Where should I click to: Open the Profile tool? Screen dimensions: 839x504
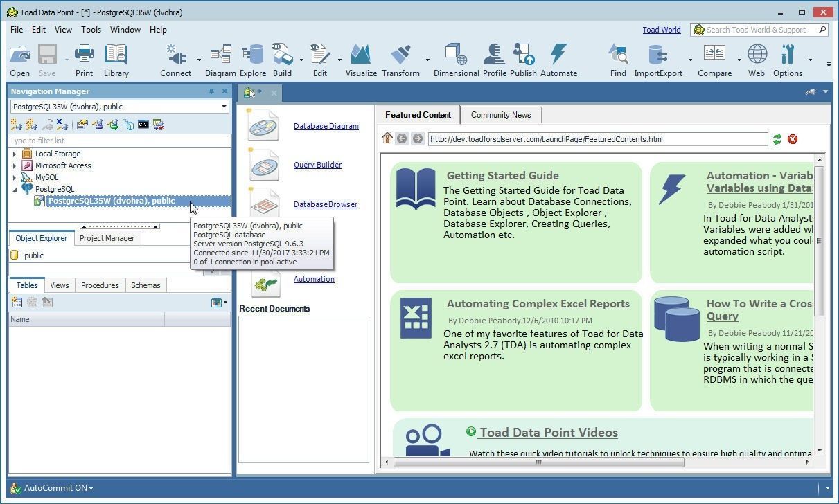coord(494,61)
